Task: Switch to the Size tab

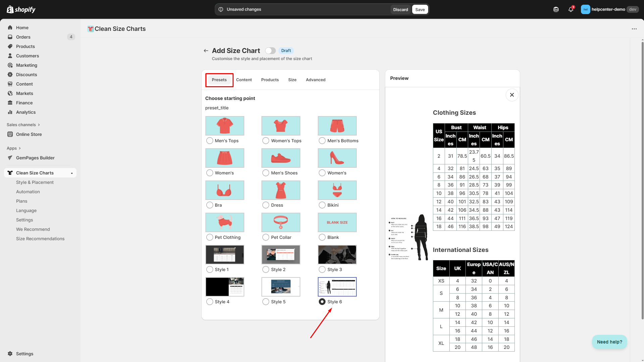Action: click(292, 80)
